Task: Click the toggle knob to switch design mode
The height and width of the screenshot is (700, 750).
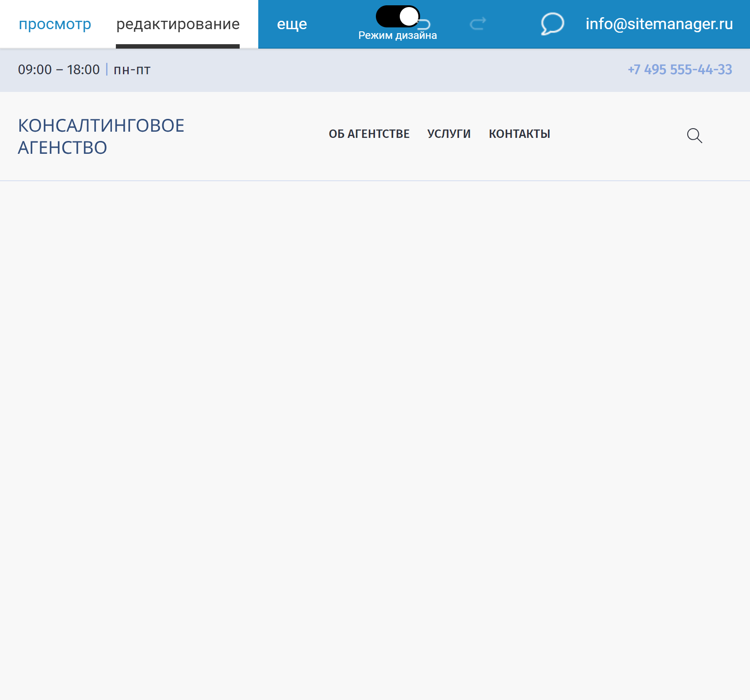Action: tap(409, 15)
